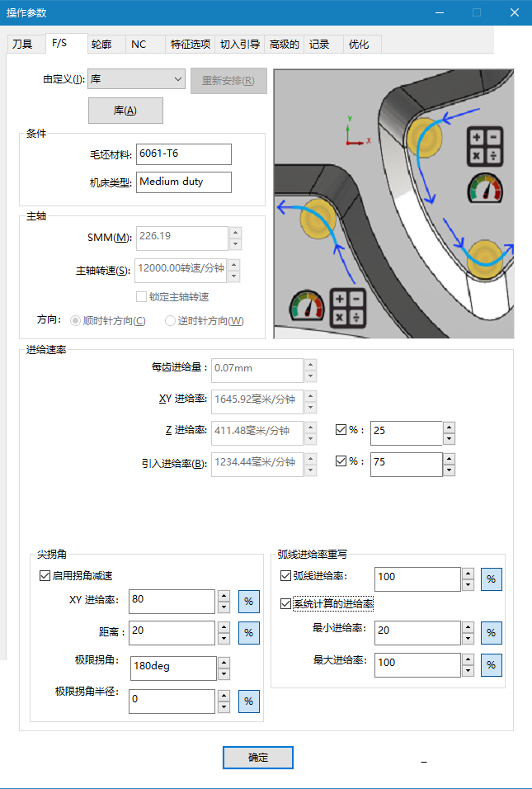Image resolution: width=532 pixels, height=789 pixels.
Task: Click the 库(A) button
Action: (125, 111)
